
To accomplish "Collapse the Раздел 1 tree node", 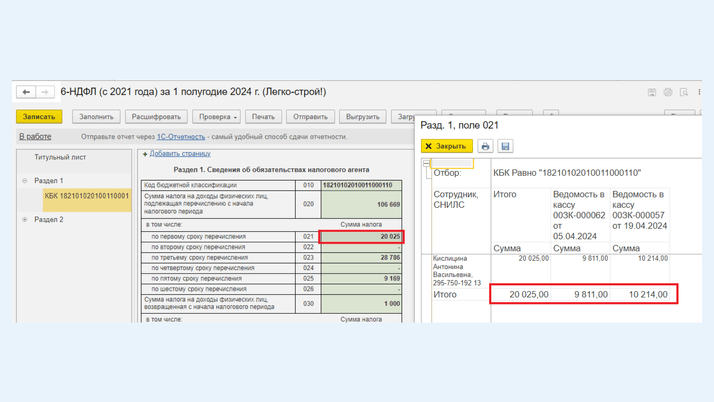I will pyautogui.click(x=25, y=181).
